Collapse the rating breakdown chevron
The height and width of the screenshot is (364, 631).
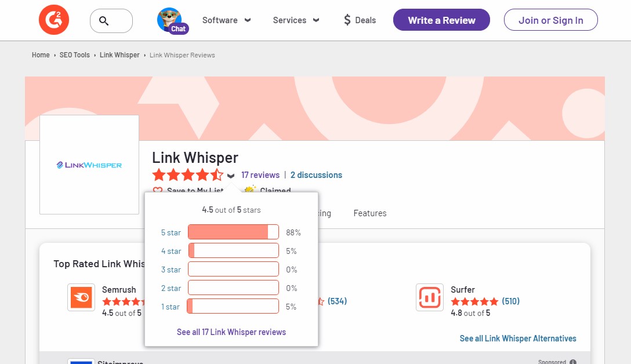click(x=231, y=176)
